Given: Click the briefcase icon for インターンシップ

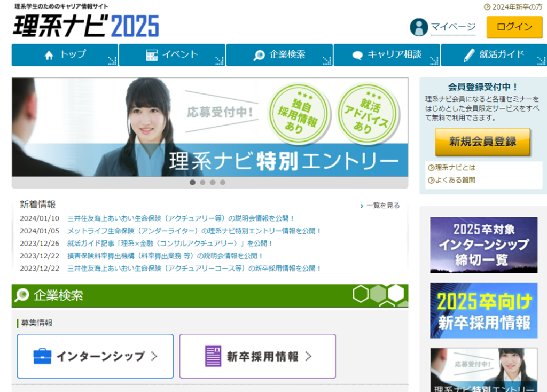Looking at the screenshot, I should pyautogui.click(x=42, y=356).
